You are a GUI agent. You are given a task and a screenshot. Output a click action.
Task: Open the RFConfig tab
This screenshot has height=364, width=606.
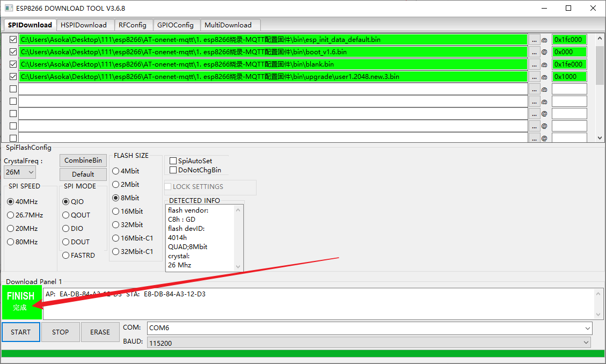(x=133, y=25)
